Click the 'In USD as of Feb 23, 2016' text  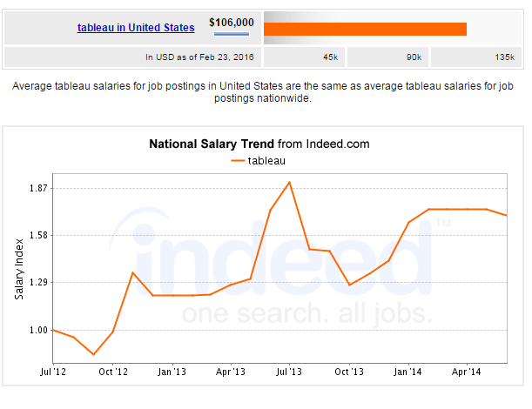tap(200, 57)
